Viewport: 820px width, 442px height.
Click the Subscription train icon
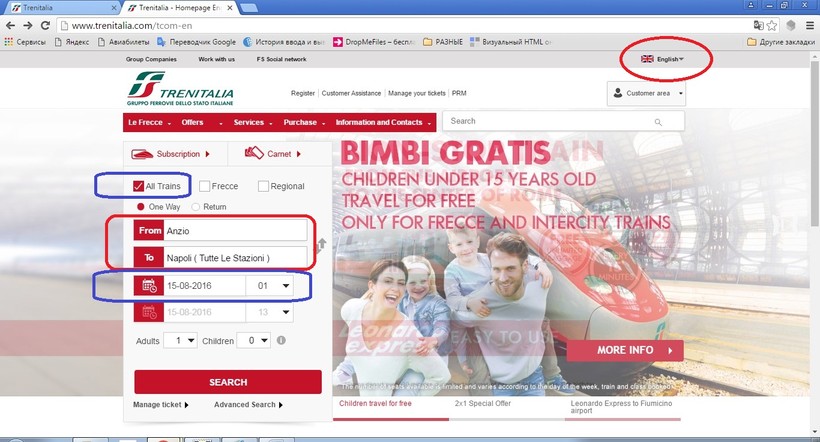tap(142, 154)
